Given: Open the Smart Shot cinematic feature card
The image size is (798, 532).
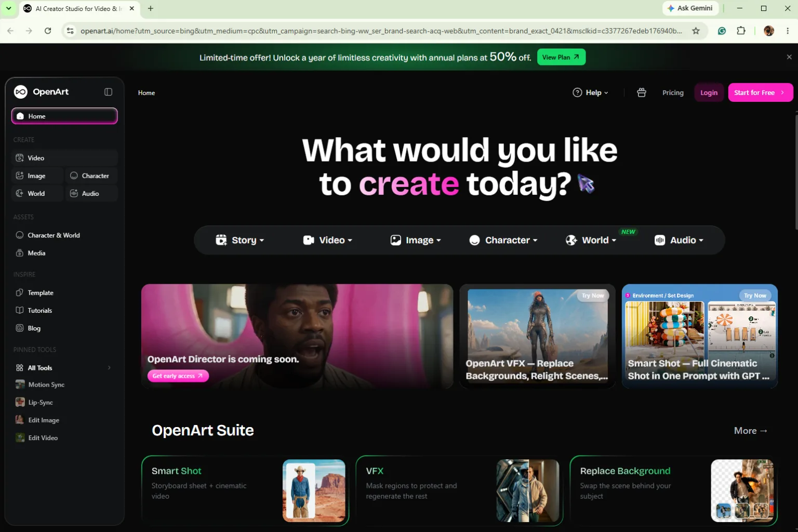Looking at the screenshot, I should [x=700, y=336].
